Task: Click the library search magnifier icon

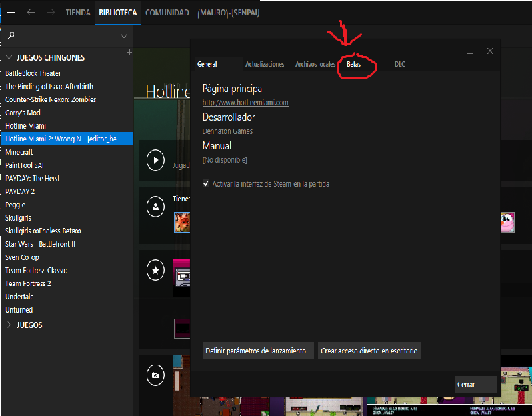Action: click(11, 35)
